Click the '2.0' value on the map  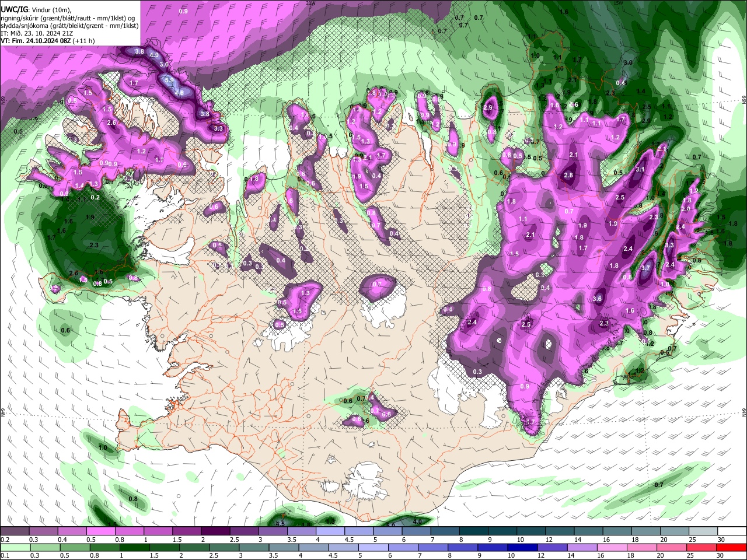click(686, 208)
